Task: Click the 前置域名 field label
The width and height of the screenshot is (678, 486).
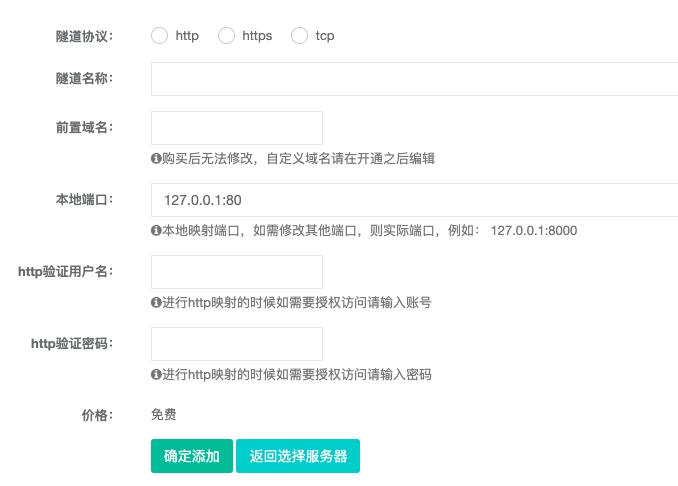Action: 84,127
